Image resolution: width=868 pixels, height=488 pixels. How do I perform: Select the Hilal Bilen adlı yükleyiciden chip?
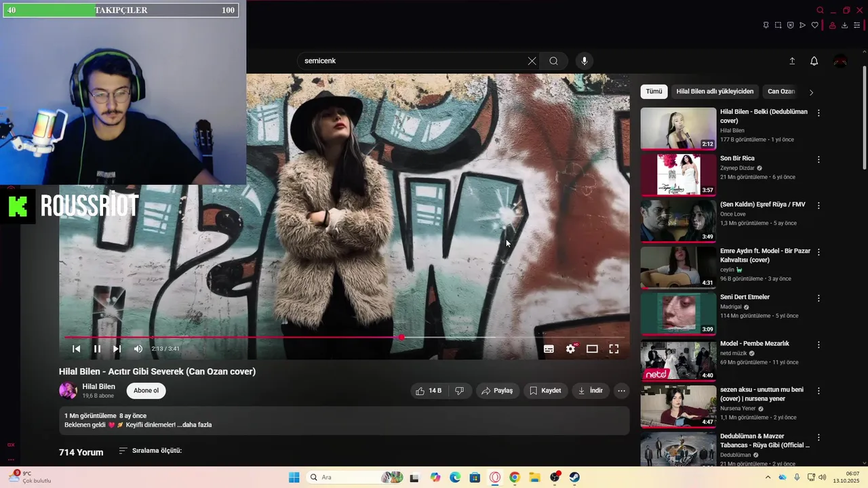715,91
